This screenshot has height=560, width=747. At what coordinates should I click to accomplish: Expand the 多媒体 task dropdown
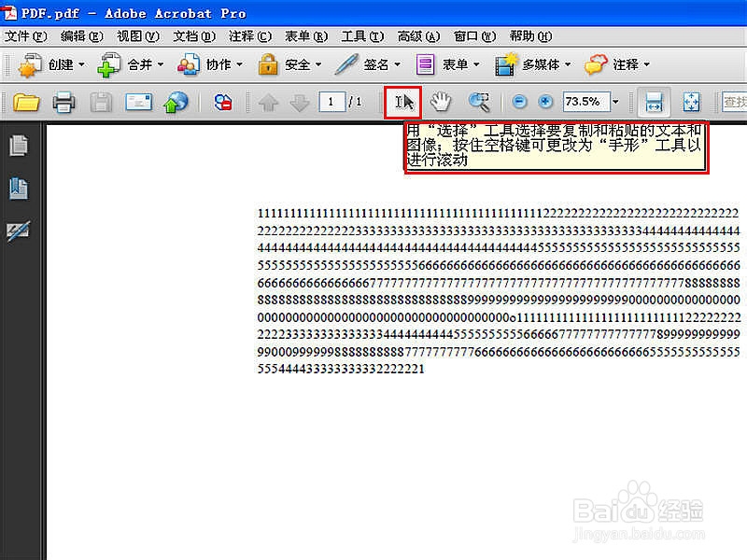[568, 64]
